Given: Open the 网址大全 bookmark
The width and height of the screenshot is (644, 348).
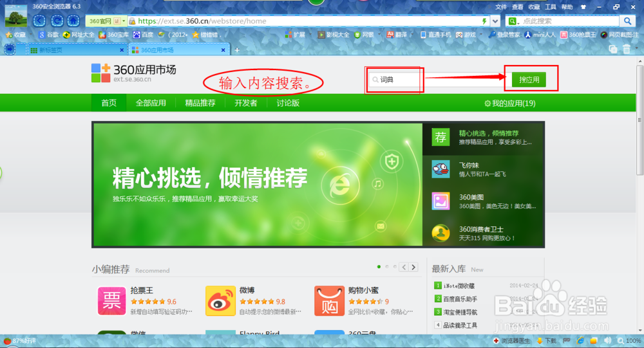Looking at the screenshot, I should tap(79, 35).
